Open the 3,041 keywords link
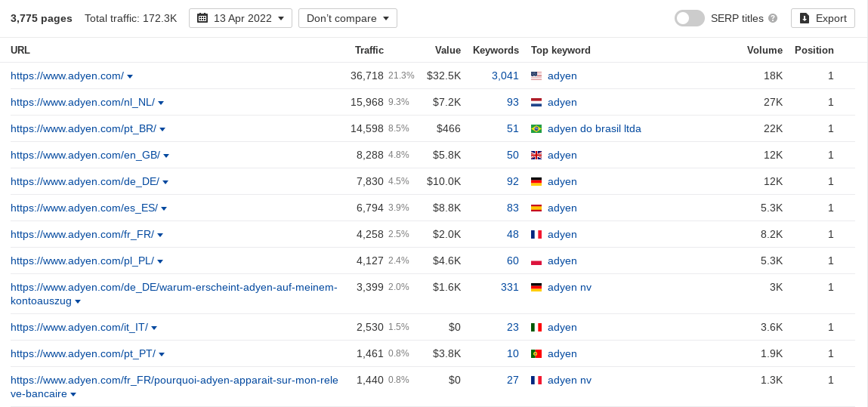This screenshot has height=407, width=868. point(505,76)
